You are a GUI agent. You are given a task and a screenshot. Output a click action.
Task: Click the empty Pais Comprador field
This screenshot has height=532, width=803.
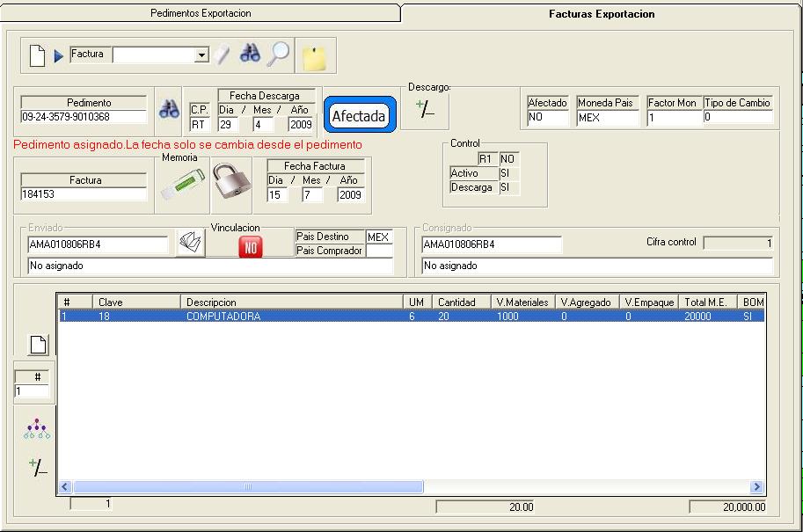tap(379, 251)
